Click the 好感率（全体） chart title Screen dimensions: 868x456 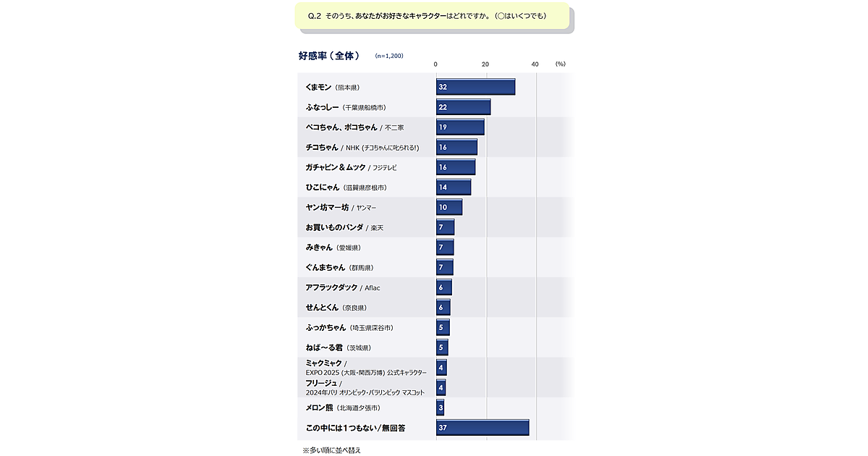(x=329, y=56)
